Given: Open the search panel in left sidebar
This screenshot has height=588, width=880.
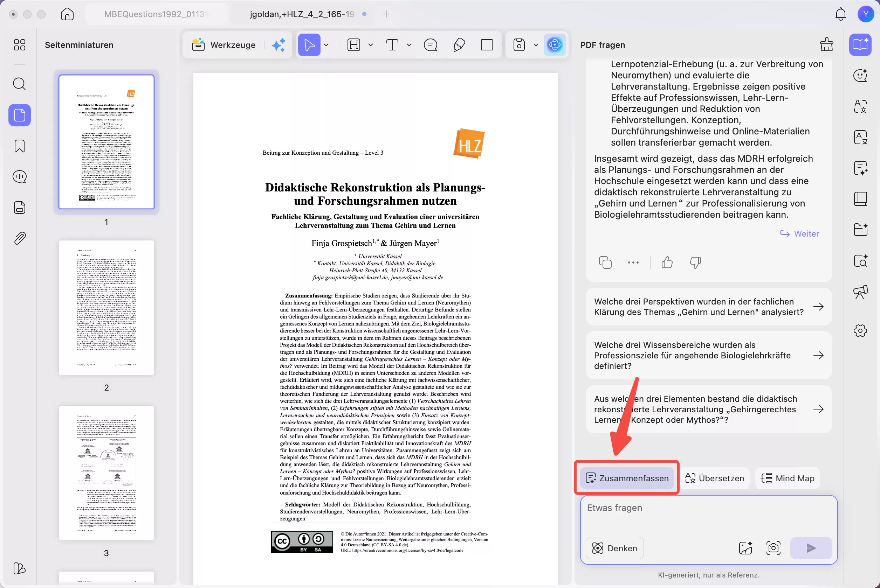Looking at the screenshot, I should (x=20, y=84).
